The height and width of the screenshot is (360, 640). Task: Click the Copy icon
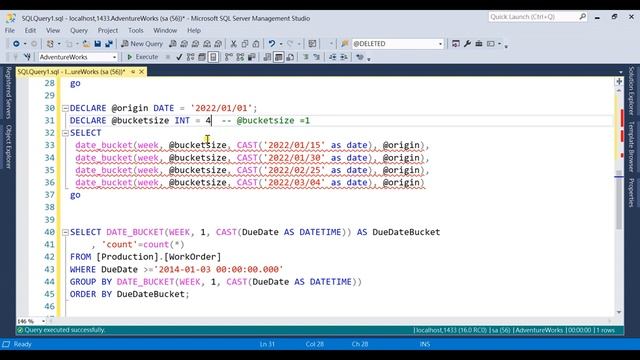click(x=244, y=44)
